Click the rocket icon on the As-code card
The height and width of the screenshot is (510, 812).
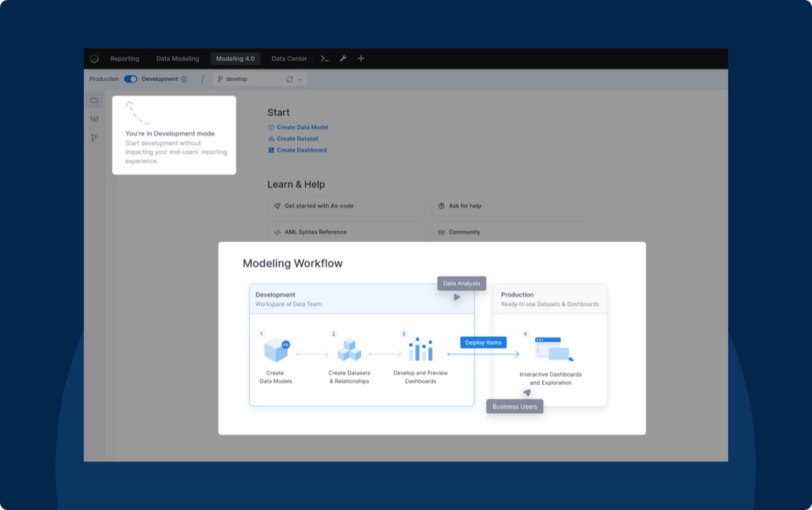pyautogui.click(x=277, y=206)
